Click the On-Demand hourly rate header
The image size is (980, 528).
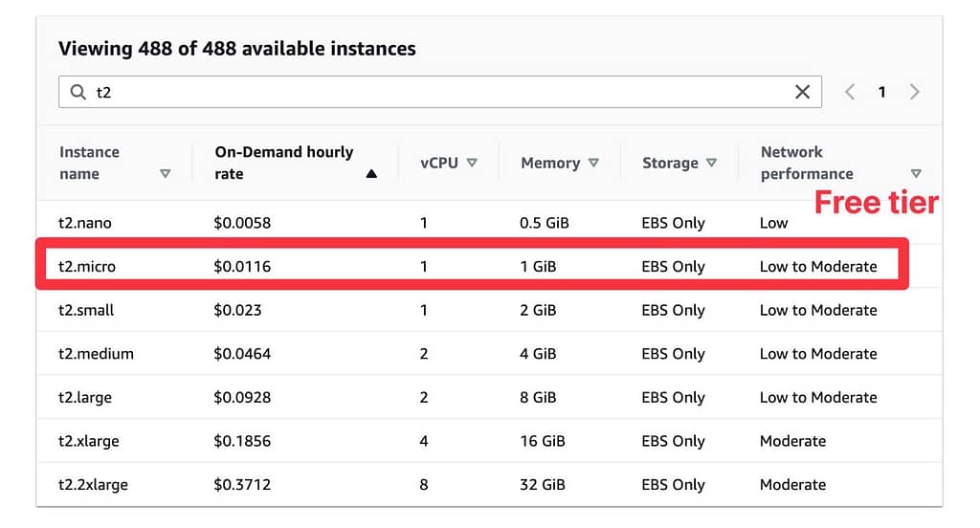pos(283,163)
